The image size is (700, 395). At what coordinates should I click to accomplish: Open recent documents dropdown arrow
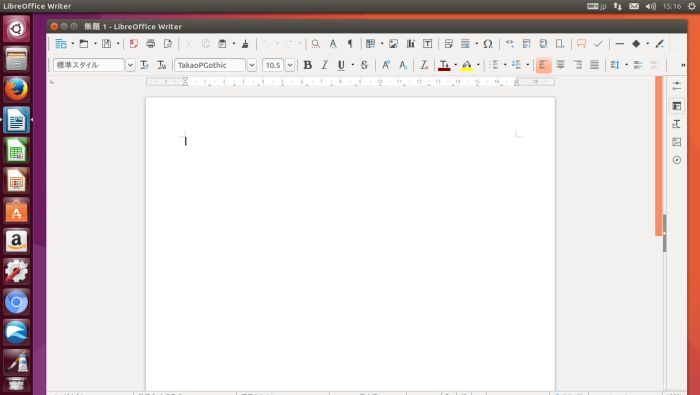pos(95,44)
